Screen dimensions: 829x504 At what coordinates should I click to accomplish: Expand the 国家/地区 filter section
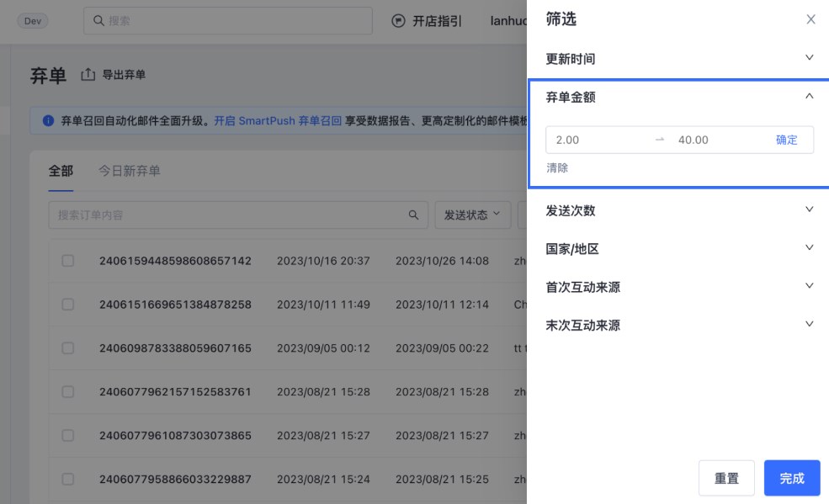[x=809, y=248]
